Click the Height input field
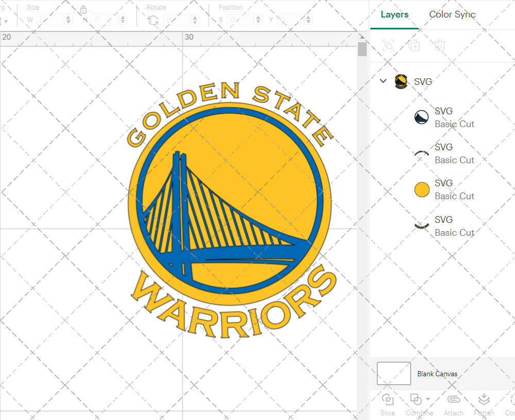515x420 pixels. click(105, 20)
